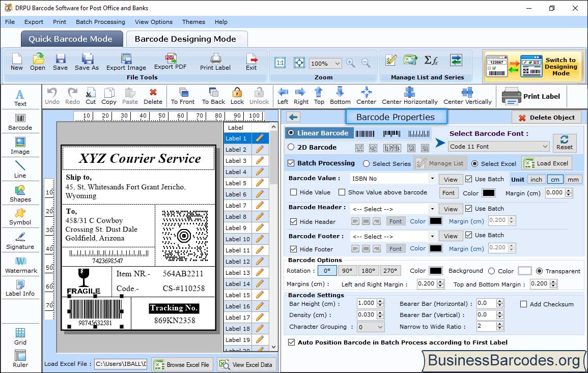588x373 pixels.
Task: Center object horizontally
Action: (x=409, y=96)
